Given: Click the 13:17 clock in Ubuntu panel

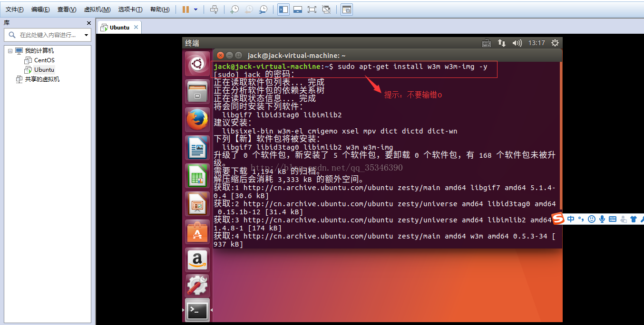Looking at the screenshot, I should click(537, 43).
